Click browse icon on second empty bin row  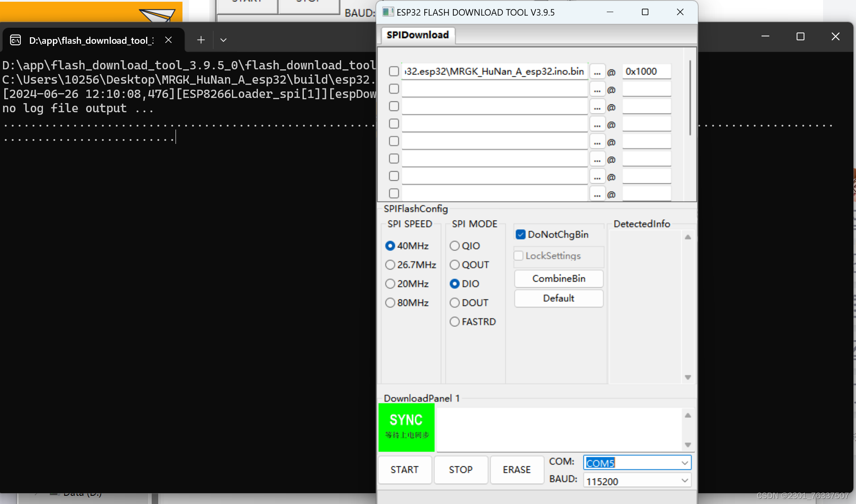pyautogui.click(x=597, y=89)
